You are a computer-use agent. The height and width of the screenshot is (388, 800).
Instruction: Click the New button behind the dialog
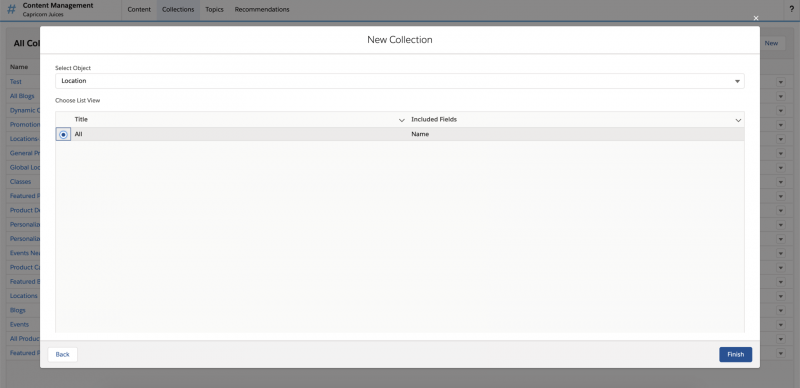pyautogui.click(x=771, y=43)
